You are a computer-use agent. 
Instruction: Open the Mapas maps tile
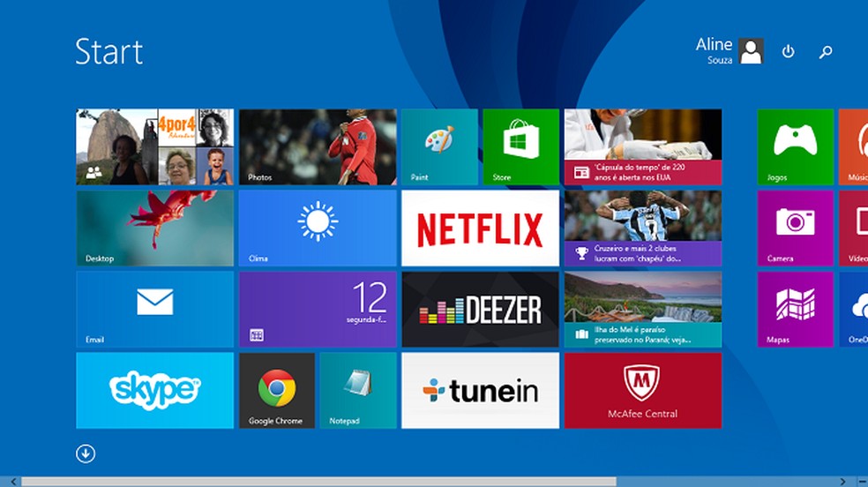tap(795, 310)
